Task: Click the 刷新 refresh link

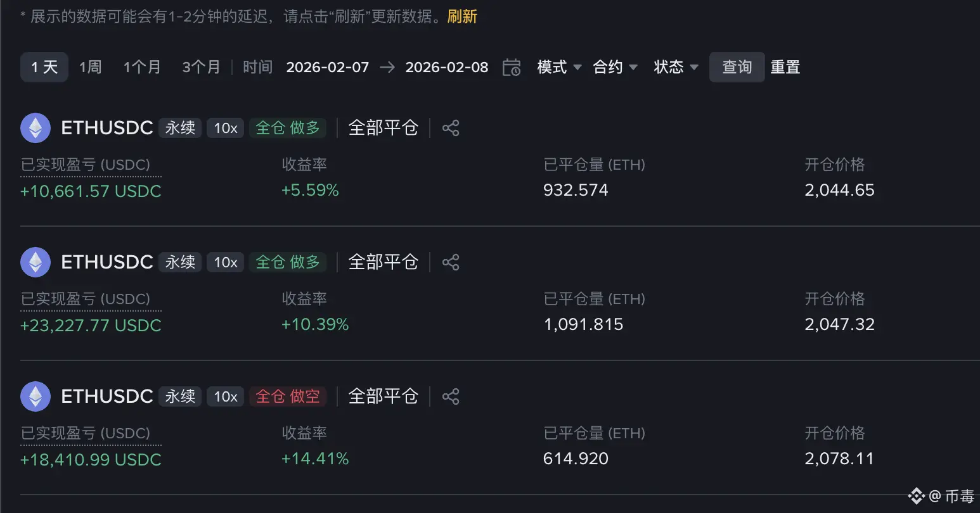Action: coord(462,16)
